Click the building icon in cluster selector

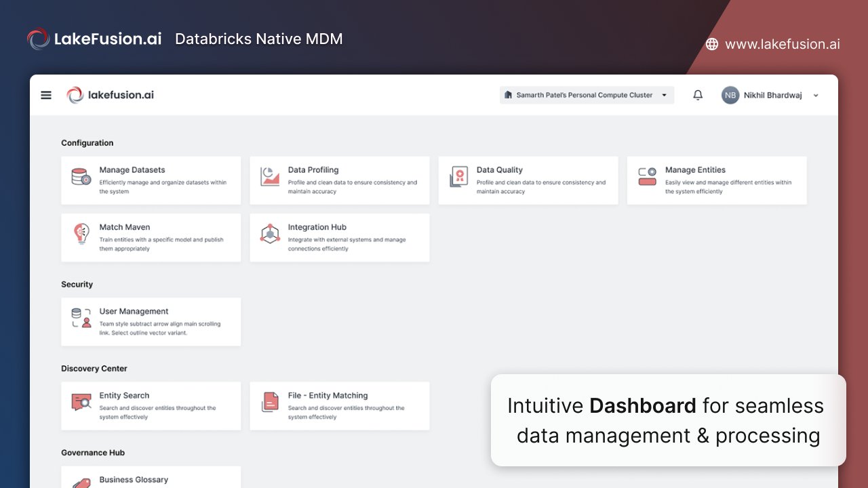click(508, 95)
